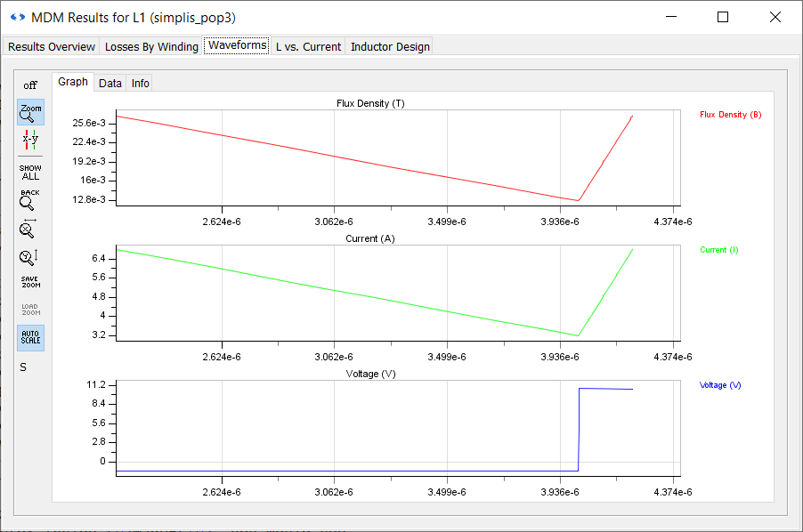Open the Info sub-tab
Viewport: 803px width, 532px height.
point(141,83)
